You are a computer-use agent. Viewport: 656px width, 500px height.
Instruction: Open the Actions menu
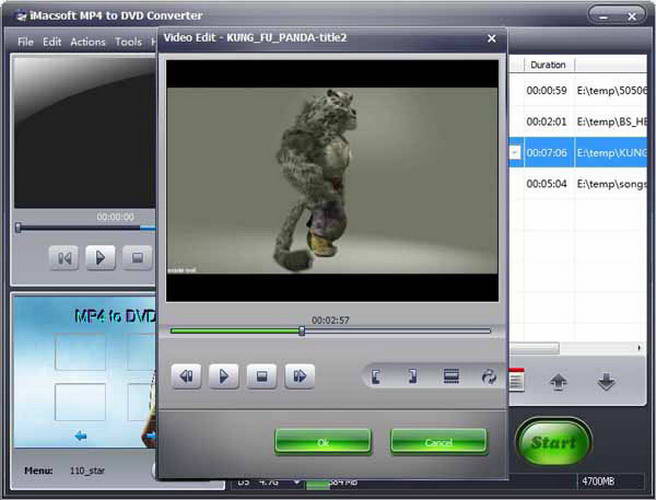point(88,42)
